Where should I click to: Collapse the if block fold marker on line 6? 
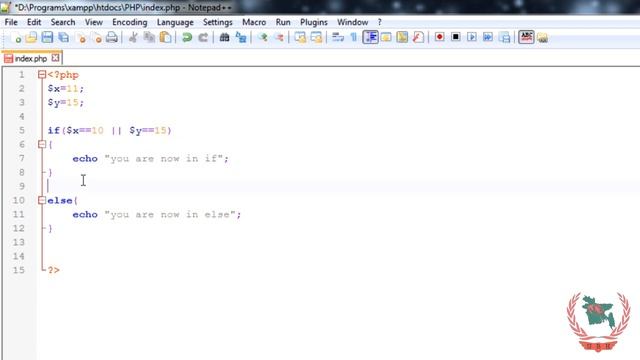[42, 144]
